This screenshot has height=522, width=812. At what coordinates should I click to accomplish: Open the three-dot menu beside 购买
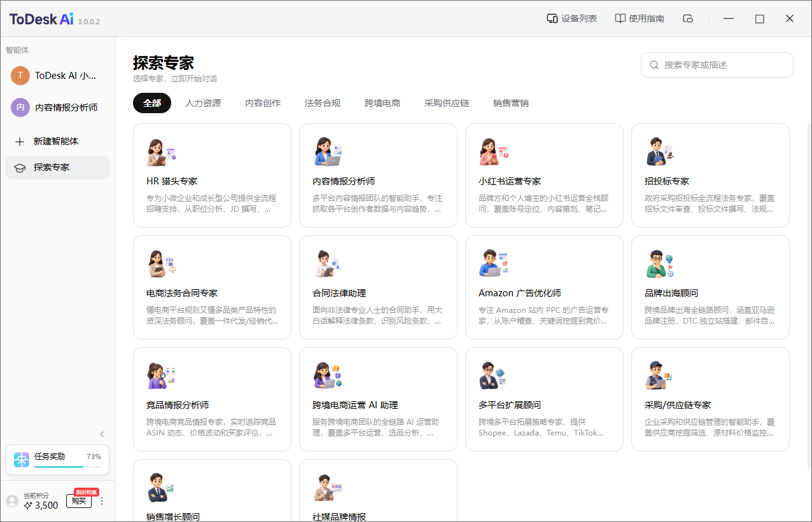click(x=101, y=501)
